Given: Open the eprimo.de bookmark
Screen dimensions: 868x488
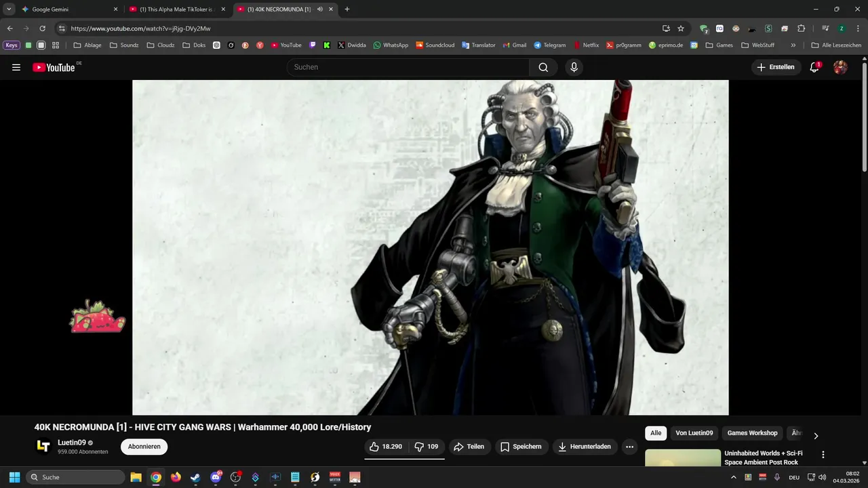Looking at the screenshot, I should point(665,45).
